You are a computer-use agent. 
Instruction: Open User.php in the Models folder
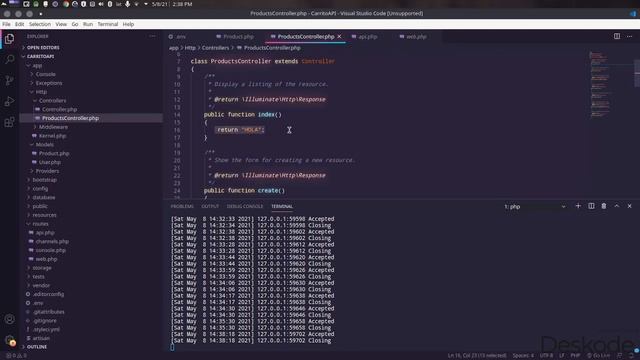click(x=50, y=162)
